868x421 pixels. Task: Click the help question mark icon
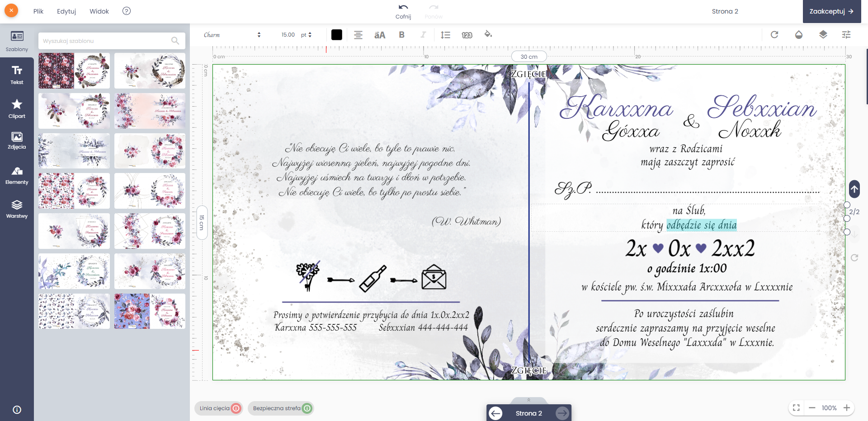point(127,11)
